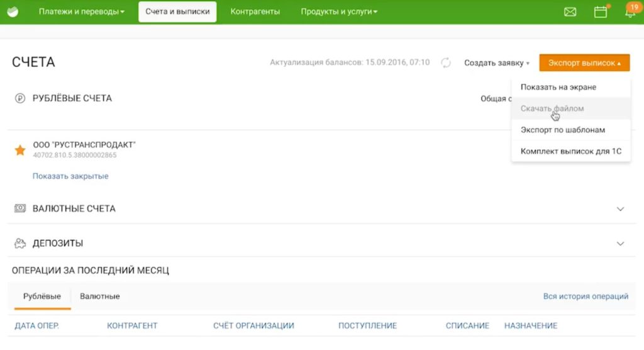Click the Показать закрытые link

[x=70, y=176]
